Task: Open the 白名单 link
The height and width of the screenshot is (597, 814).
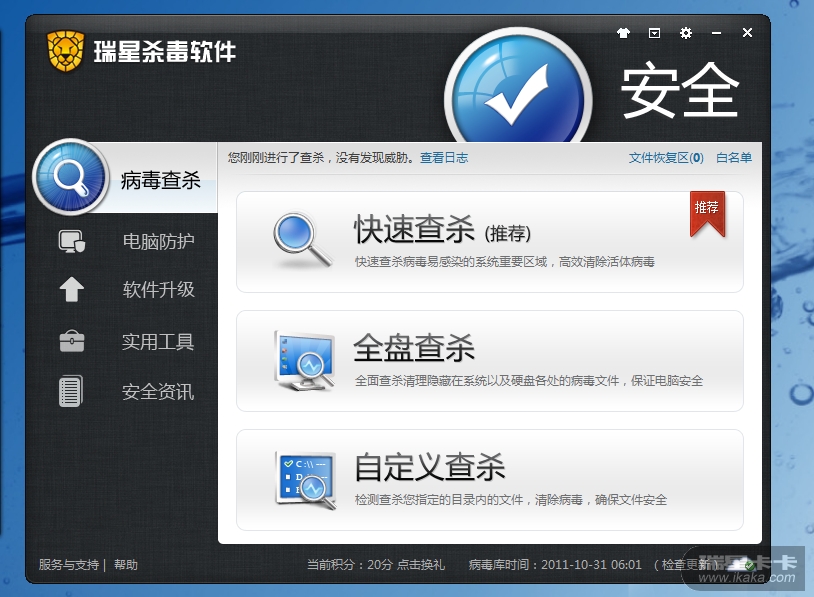Action: [x=734, y=158]
